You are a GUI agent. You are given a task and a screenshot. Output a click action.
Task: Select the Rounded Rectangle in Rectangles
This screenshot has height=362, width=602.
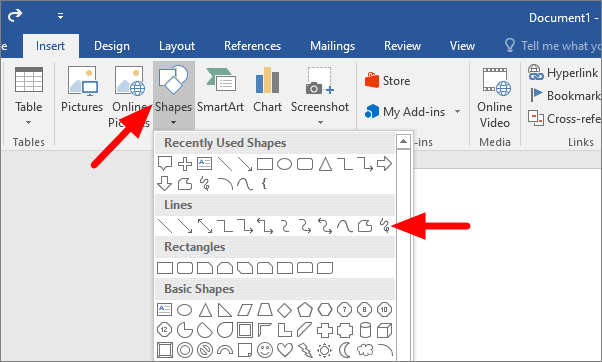[x=185, y=268]
